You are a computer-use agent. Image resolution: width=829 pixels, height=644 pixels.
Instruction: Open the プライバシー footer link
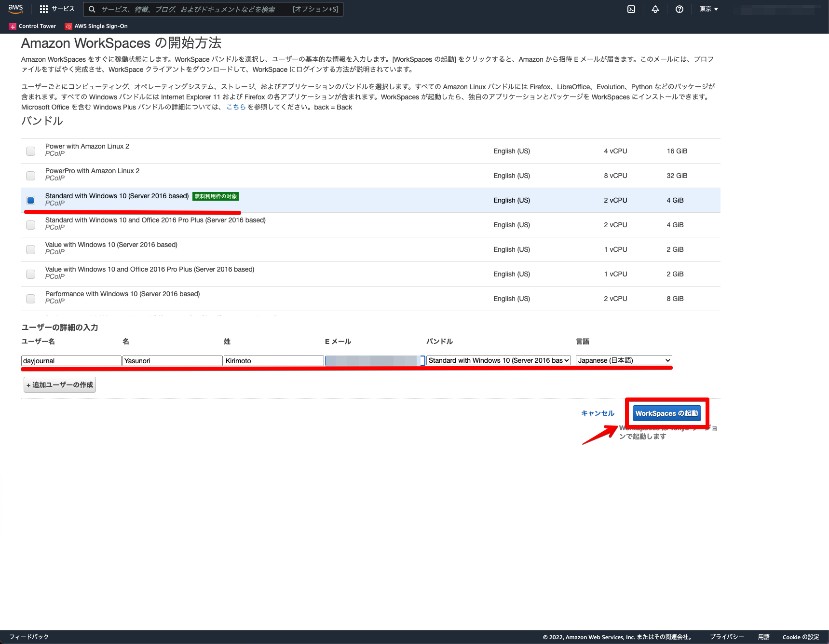click(727, 637)
